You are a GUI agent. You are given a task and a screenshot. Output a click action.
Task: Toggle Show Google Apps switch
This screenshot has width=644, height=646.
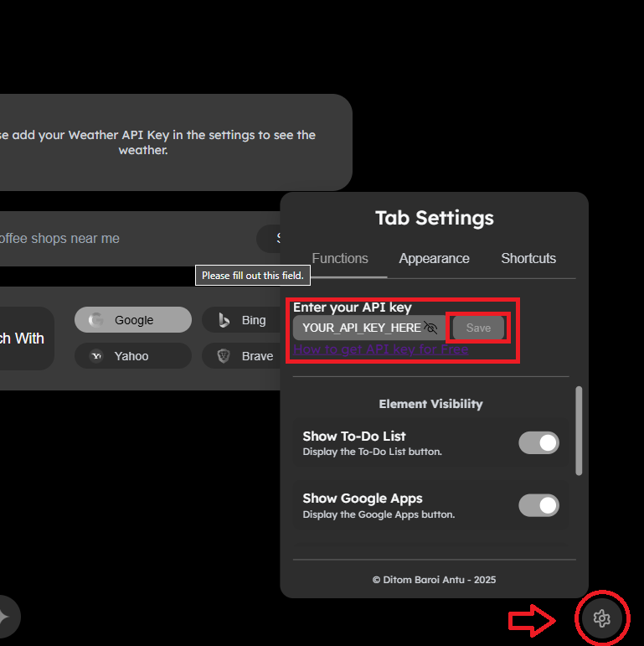(x=538, y=505)
